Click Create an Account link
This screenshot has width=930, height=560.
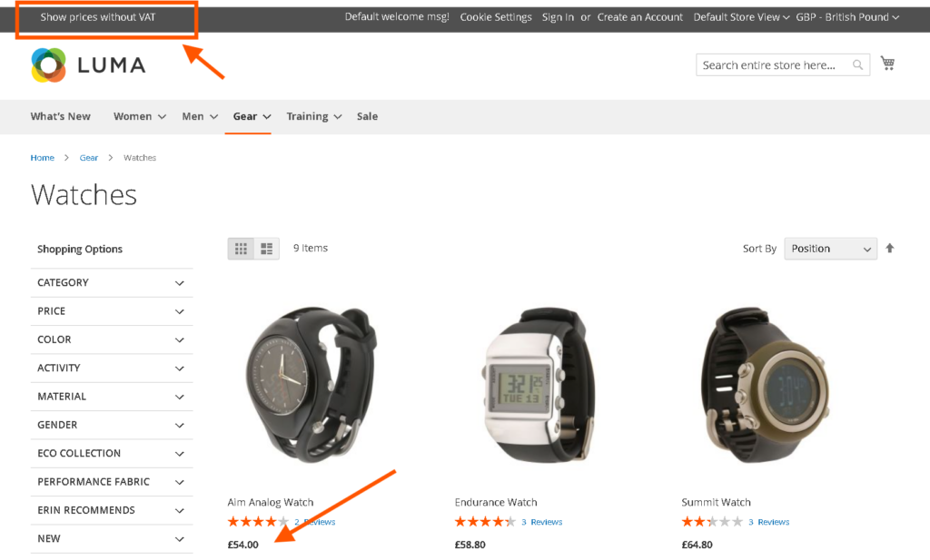click(640, 17)
